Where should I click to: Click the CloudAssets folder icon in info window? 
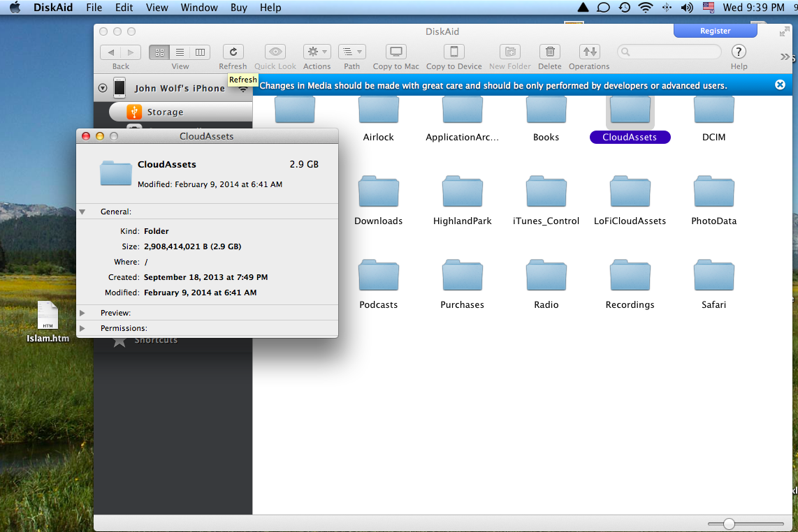[x=116, y=173]
